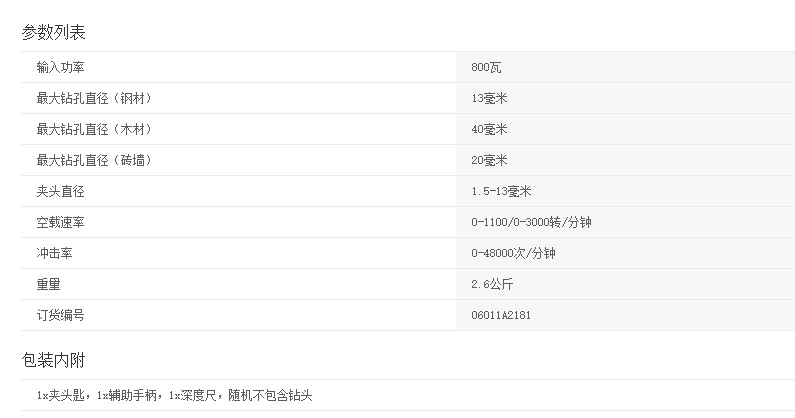This screenshot has height=418, width=795.
Task: Select the 13毫米 steel drilling value
Action: (489, 98)
